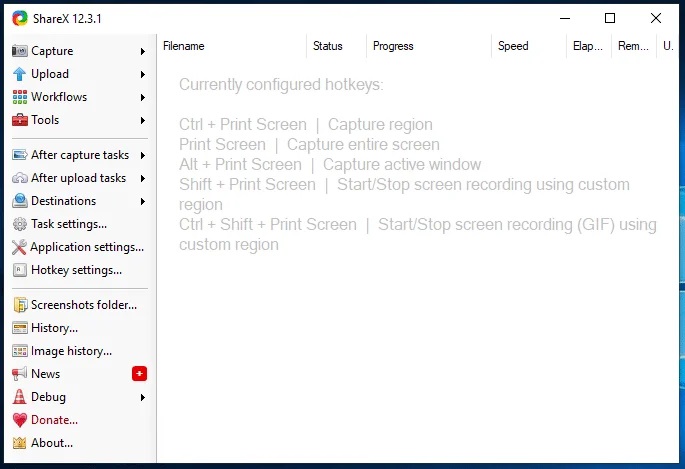
Task: Click the red News notification badge
Action: click(x=139, y=374)
